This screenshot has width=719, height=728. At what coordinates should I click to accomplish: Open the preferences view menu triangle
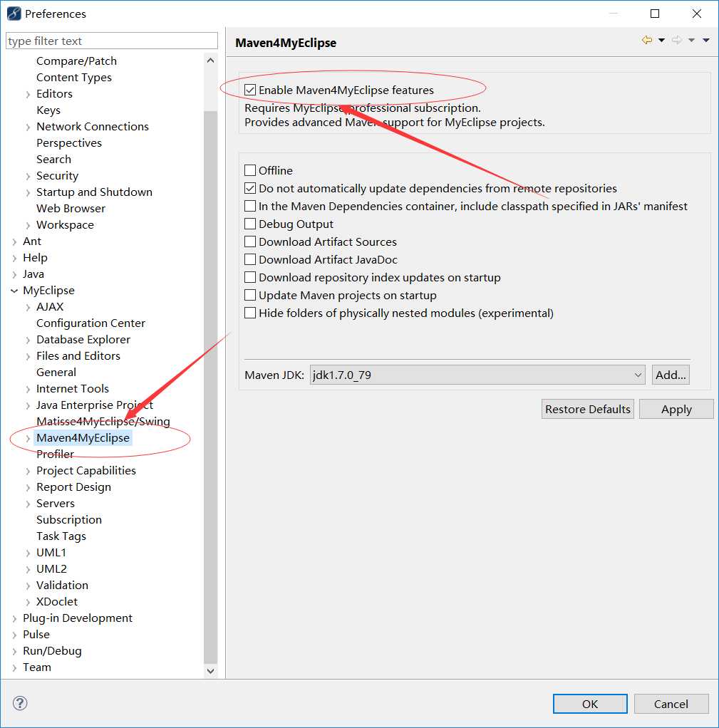tap(706, 41)
